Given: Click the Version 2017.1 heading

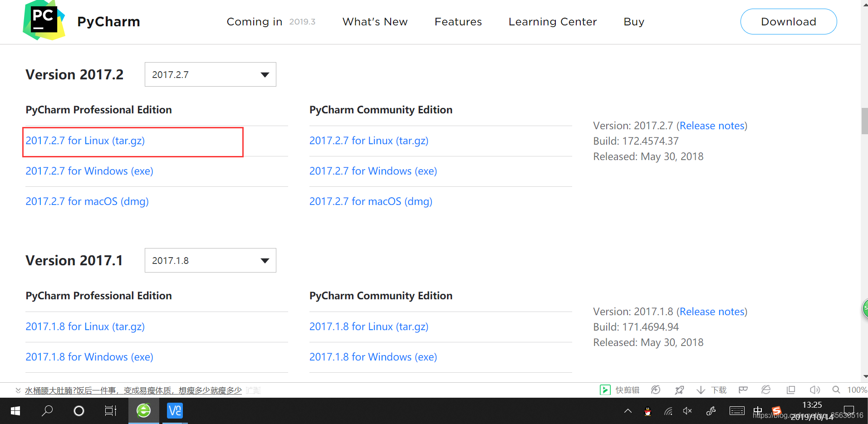Looking at the screenshot, I should tap(74, 260).
